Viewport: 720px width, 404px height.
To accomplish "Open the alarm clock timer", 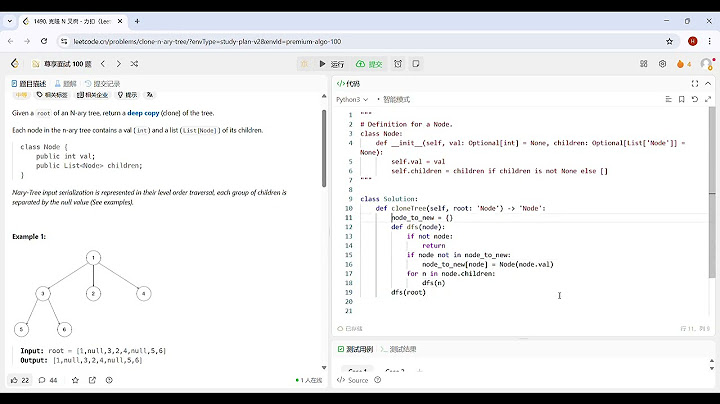I will point(398,64).
